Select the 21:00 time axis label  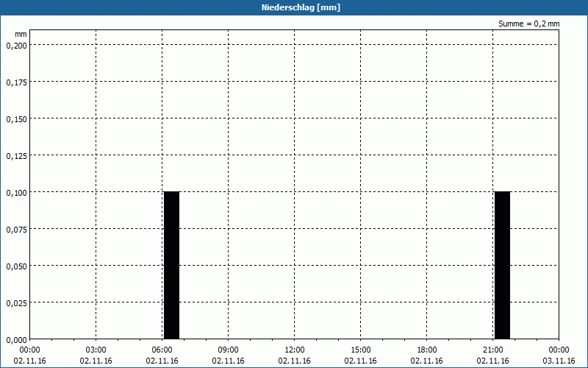[x=492, y=350]
